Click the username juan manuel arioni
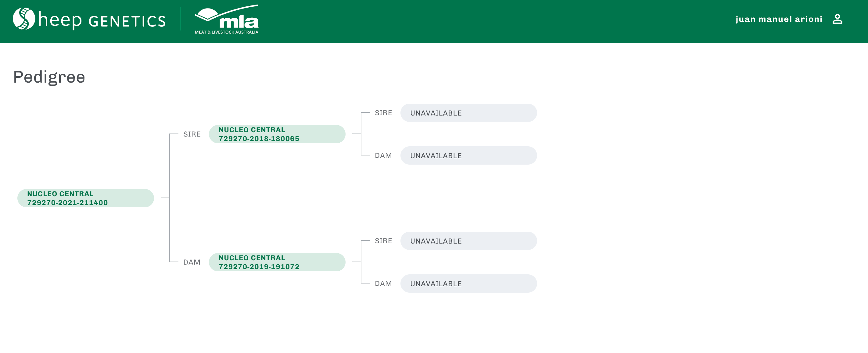The height and width of the screenshot is (353, 868). (x=779, y=19)
